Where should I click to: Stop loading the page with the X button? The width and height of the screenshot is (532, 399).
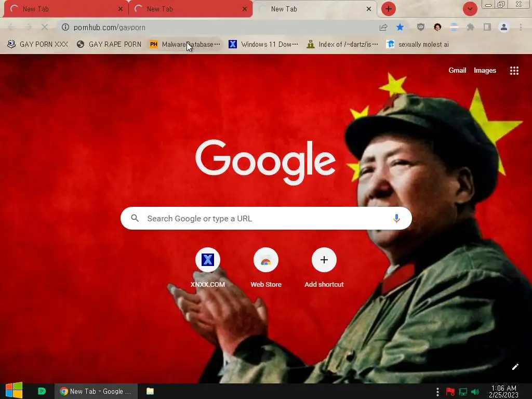(45, 27)
